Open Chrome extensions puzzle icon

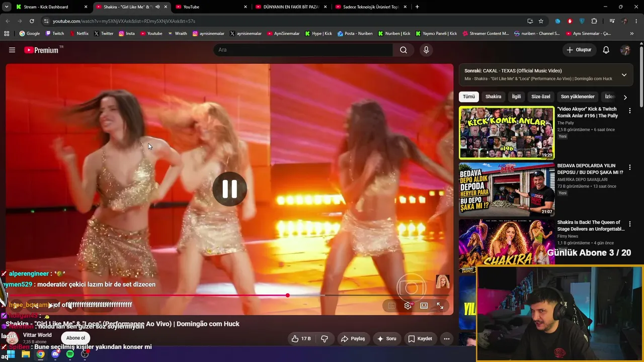[x=594, y=21]
